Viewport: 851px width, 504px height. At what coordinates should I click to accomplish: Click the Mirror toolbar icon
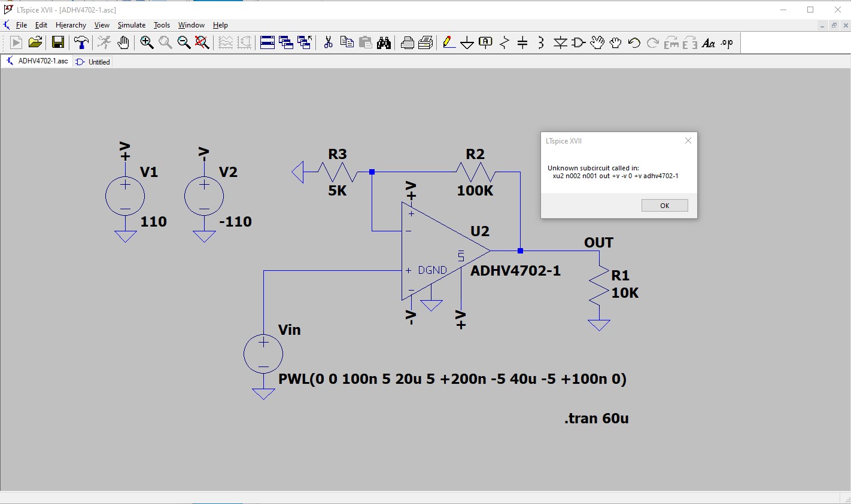pos(690,42)
